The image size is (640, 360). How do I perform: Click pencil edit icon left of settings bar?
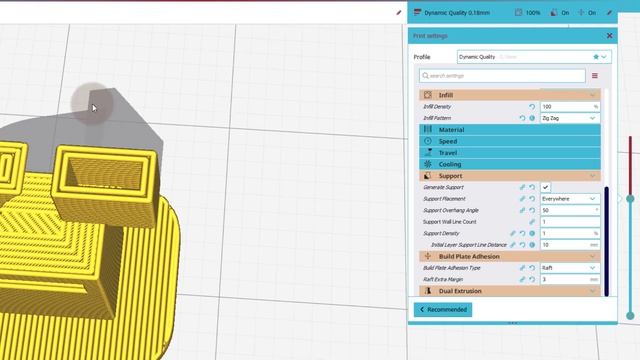pos(399,13)
